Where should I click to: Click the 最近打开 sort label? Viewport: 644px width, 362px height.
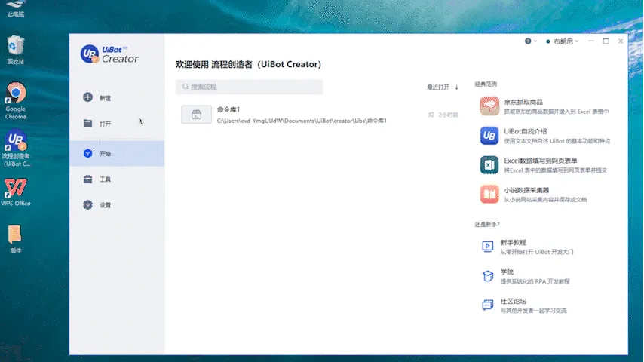(x=438, y=87)
